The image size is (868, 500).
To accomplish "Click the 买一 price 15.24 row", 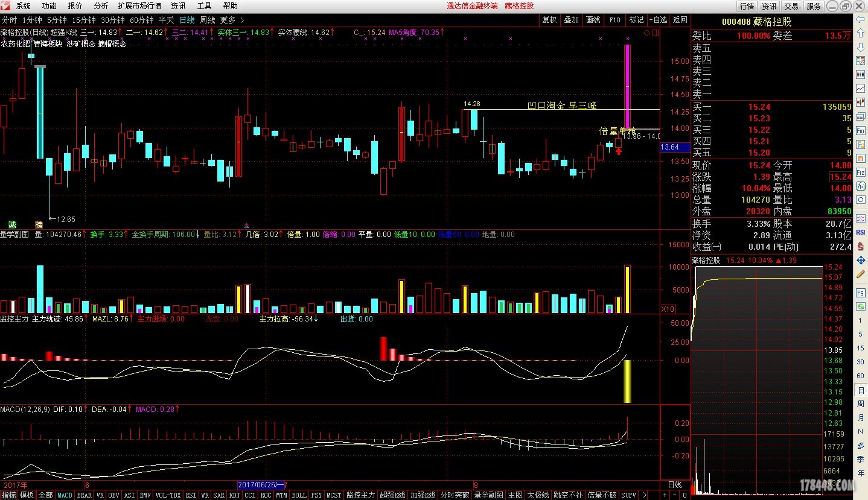I will 772,107.
